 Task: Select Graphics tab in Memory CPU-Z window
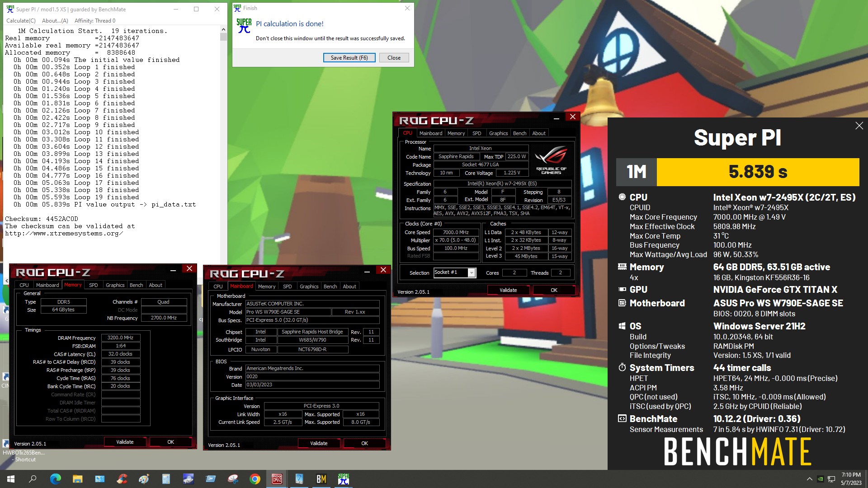(115, 285)
